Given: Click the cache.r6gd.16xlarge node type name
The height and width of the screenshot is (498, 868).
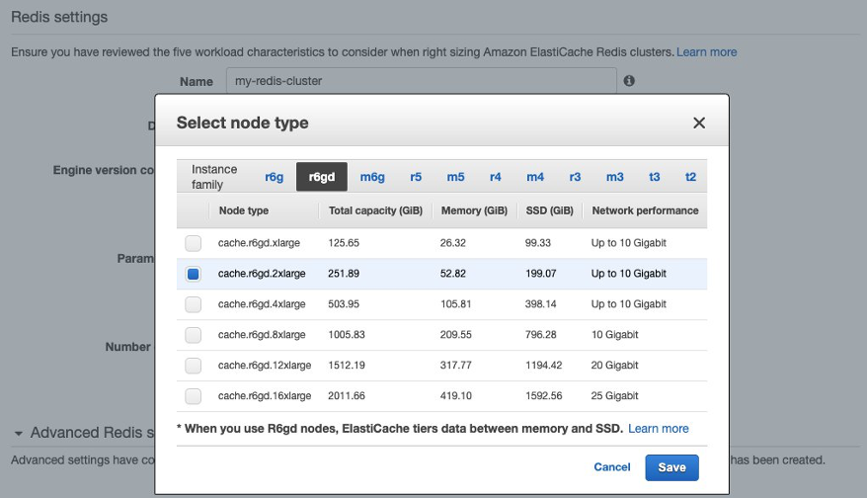Looking at the screenshot, I should point(264,395).
